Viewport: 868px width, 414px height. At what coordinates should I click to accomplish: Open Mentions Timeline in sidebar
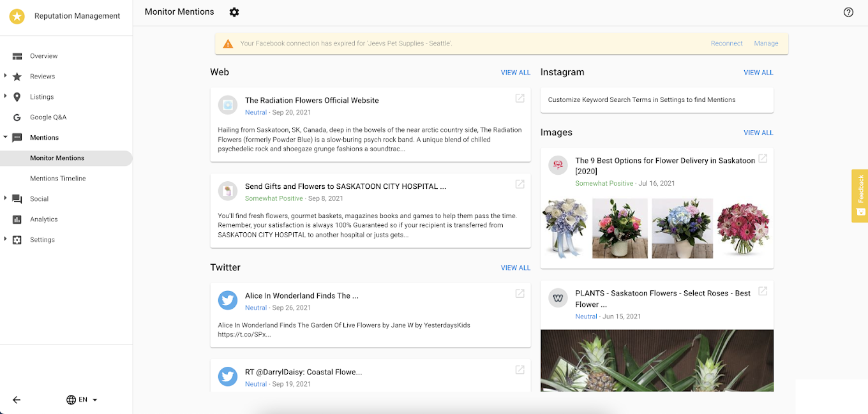[x=58, y=179]
